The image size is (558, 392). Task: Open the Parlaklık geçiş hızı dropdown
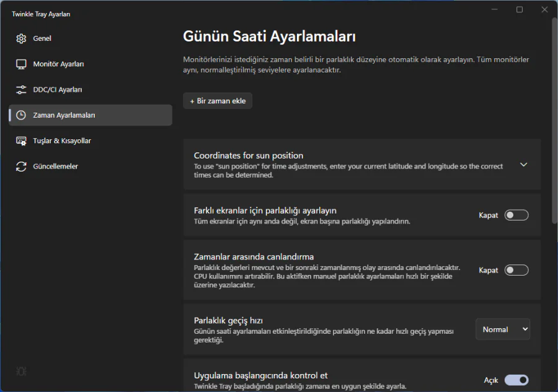pos(502,329)
